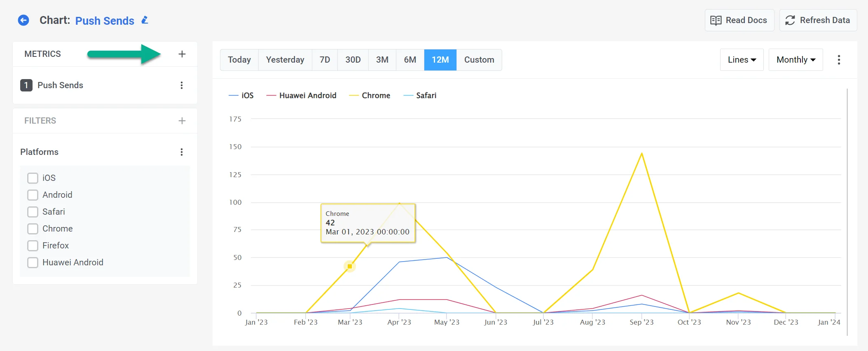Toggle the Firefox platform checkbox
868x351 pixels.
point(33,246)
